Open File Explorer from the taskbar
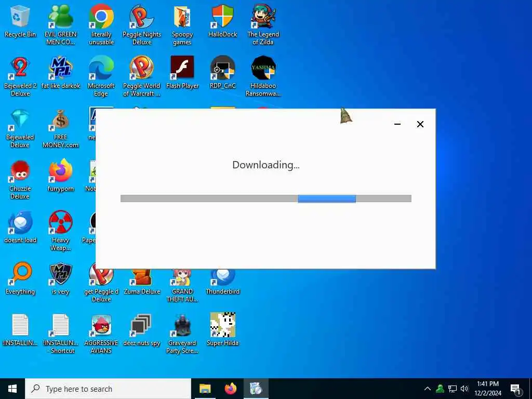 tap(205, 389)
